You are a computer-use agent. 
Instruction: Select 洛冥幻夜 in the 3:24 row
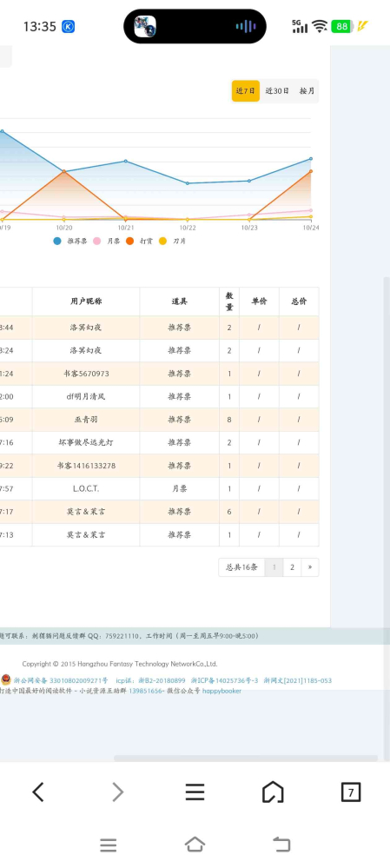pyautogui.click(x=86, y=350)
